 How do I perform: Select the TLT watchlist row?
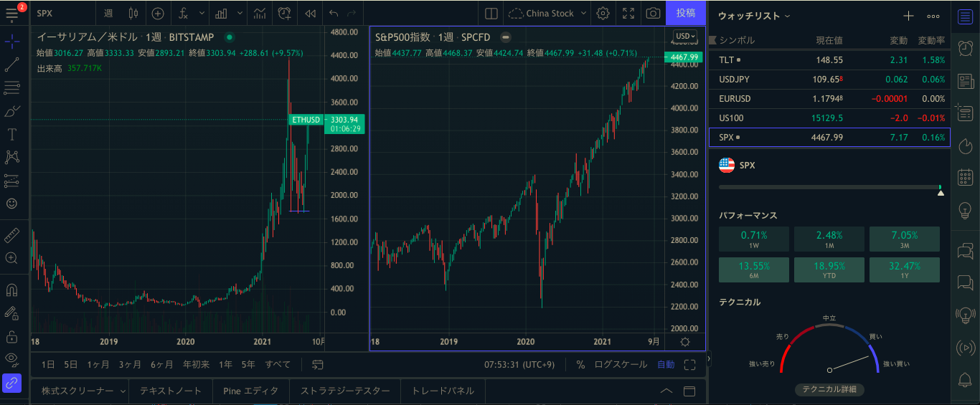click(x=829, y=60)
